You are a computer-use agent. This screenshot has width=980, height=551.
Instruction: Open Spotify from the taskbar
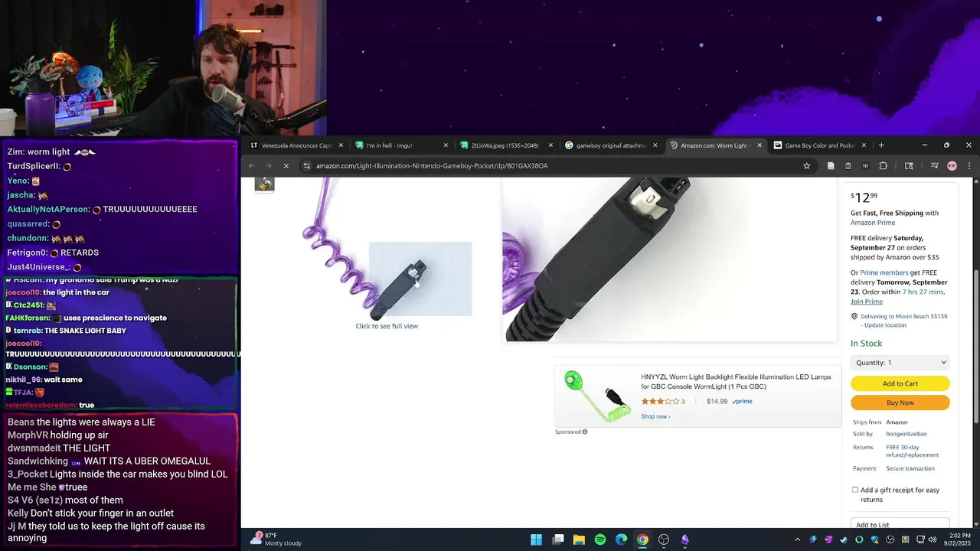pyautogui.click(x=600, y=540)
